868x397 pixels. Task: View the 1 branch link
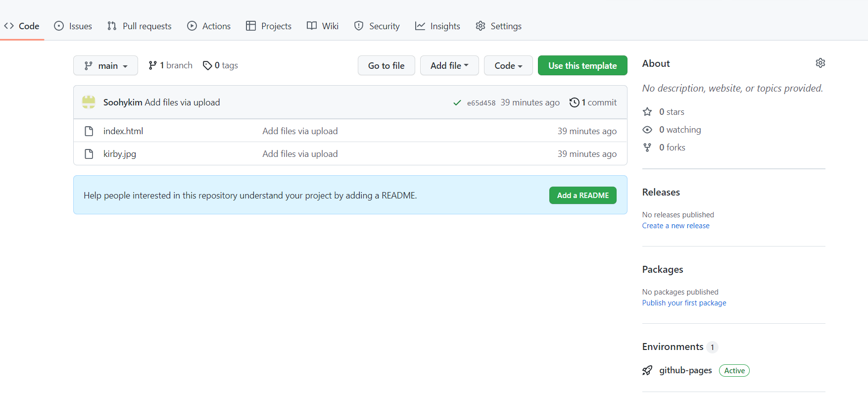coord(170,65)
